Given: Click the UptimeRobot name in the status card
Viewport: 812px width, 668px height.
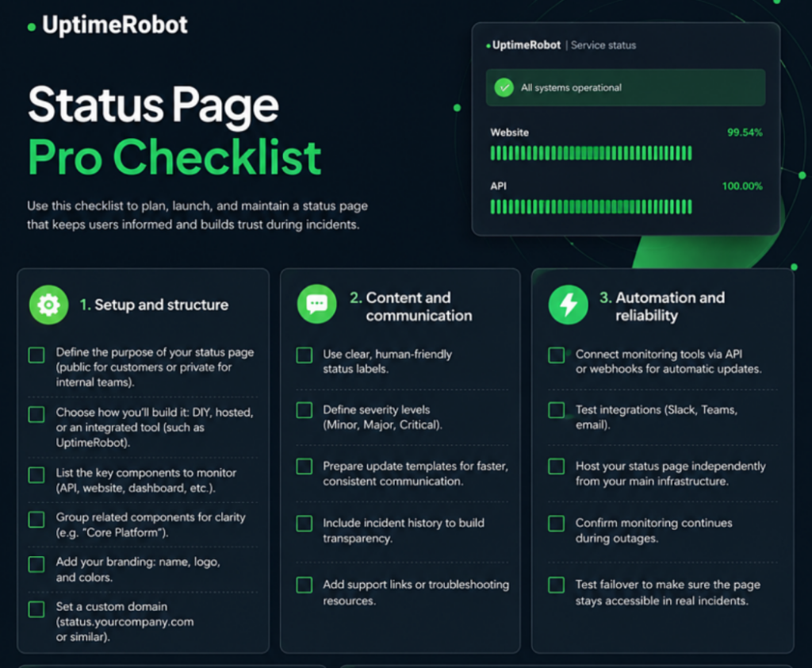Looking at the screenshot, I should pyautogui.click(x=527, y=45).
